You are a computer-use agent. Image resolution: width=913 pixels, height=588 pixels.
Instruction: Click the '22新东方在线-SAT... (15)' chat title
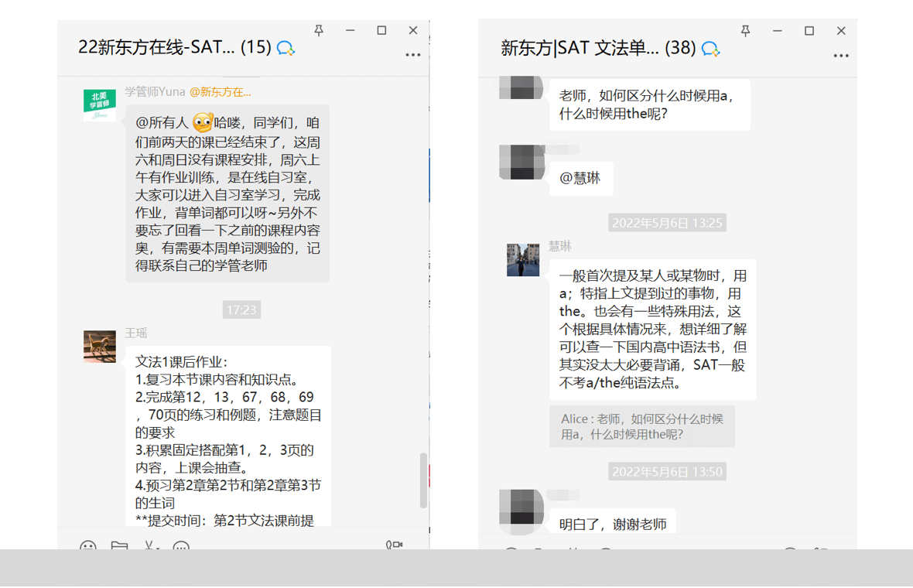pyautogui.click(x=175, y=47)
